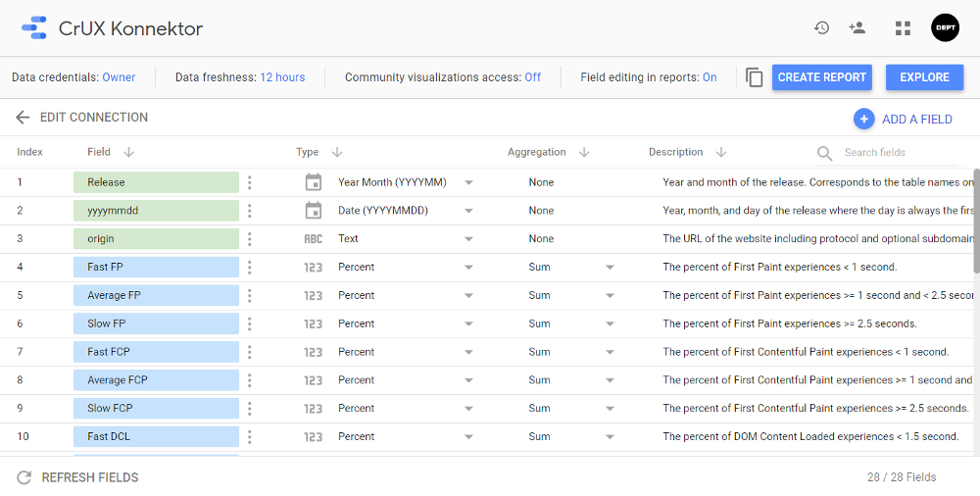Screen dimensions: 980x496
Task: Open more options for Average FCP field
Action: click(249, 380)
